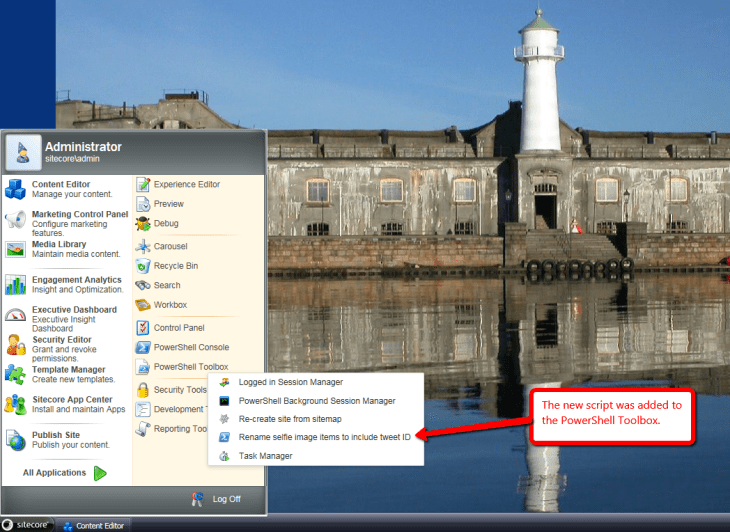Open PowerShell Background Session Manager entry
This screenshot has width=730, height=532.
302,400
